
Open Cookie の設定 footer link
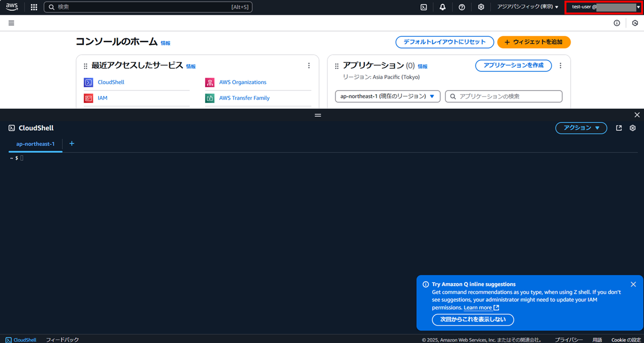click(x=626, y=340)
